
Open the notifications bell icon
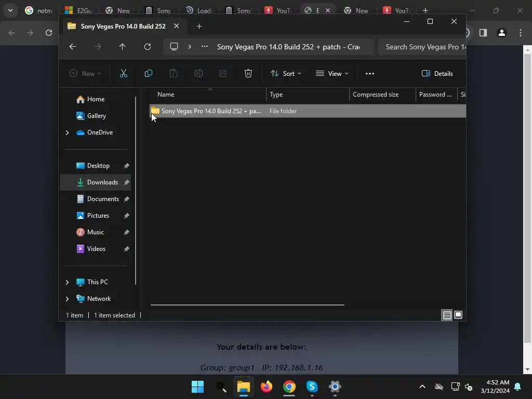point(518,387)
